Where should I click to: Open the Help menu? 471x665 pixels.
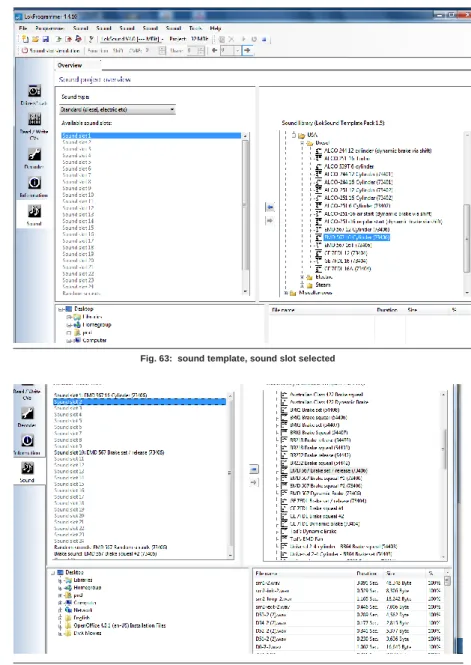(215, 28)
